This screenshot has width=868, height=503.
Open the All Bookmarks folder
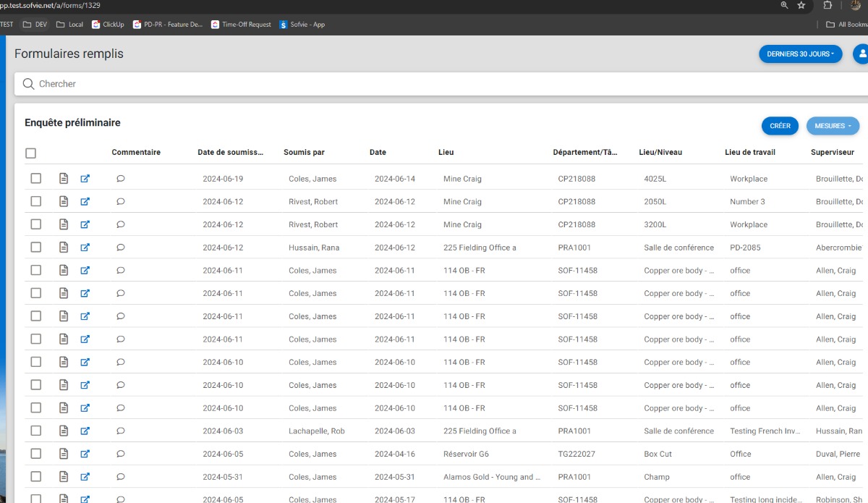coord(847,25)
